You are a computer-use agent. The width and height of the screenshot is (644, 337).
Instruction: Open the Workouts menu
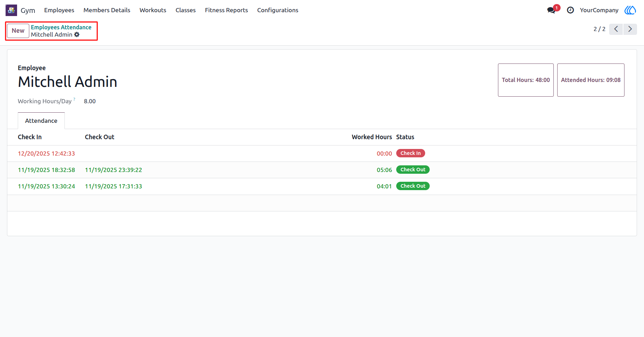click(153, 10)
